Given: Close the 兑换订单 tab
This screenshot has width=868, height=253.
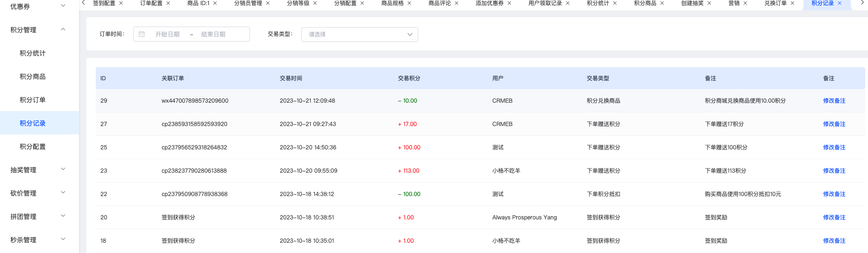Looking at the screenshot, I should pyautogui.click(x=792, y=3).
